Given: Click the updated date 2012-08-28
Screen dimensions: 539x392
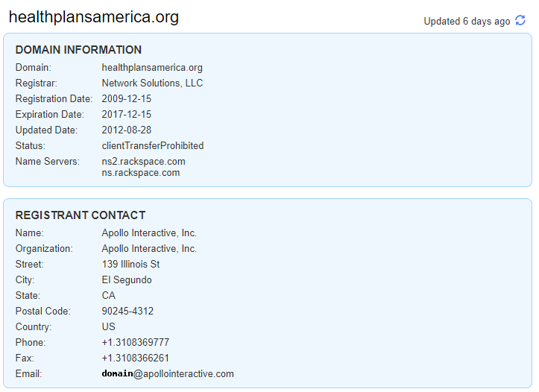Looking at the screenshot, I should (127, 130).
